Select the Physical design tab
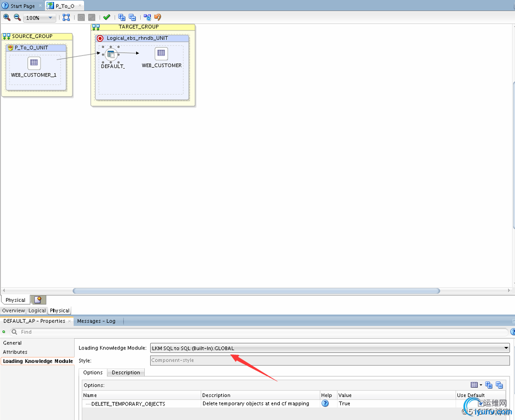 [x=15, y=300]
